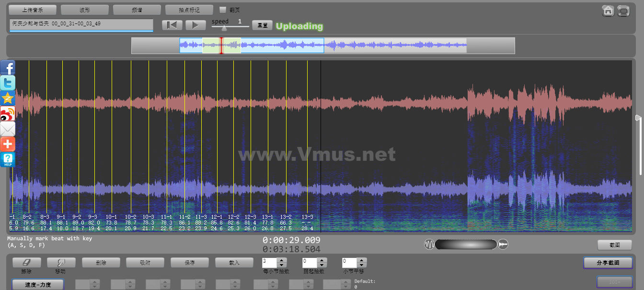Click the zoom-out waveform icon left of zoom bar

click(429, 245)
